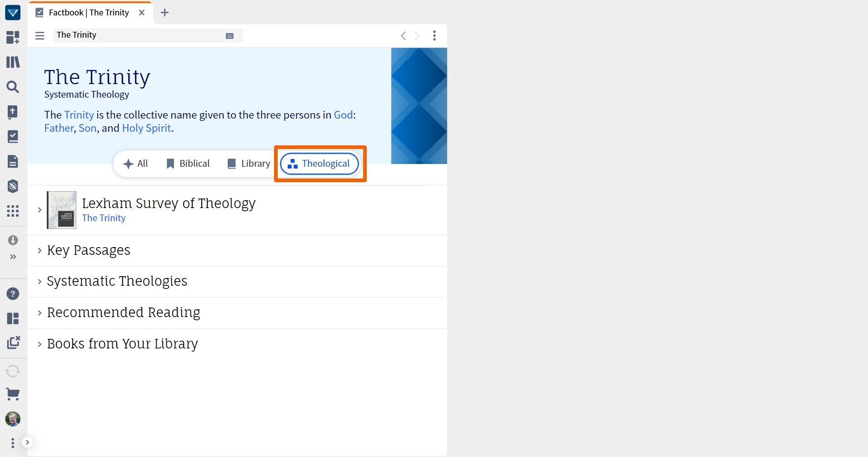Follow the Father link in description
This screenshot has height=457, width=868.
(59, 128)
